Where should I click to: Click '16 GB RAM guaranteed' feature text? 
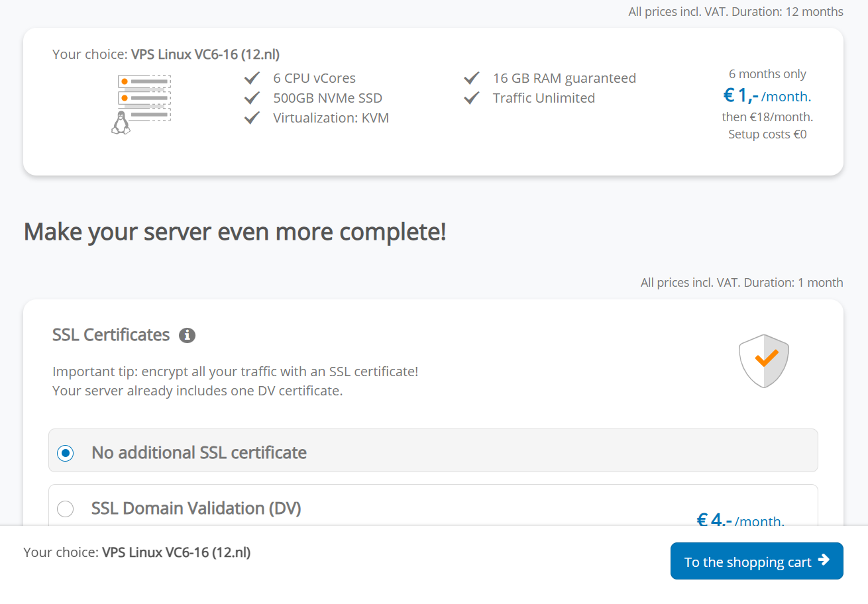(565, 78)
